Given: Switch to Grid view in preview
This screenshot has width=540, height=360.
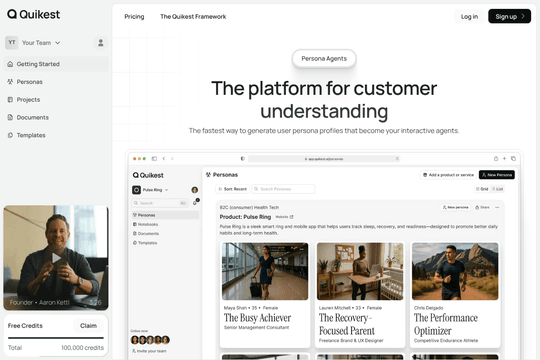Looking at the screenshot, I should [x=482, y=189].
